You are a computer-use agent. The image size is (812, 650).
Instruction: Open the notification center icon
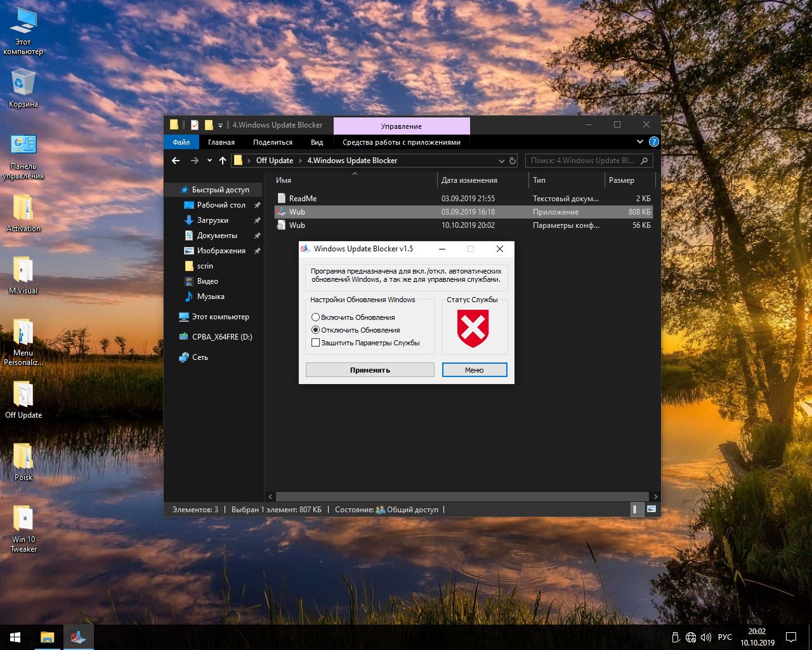point(791,637)
